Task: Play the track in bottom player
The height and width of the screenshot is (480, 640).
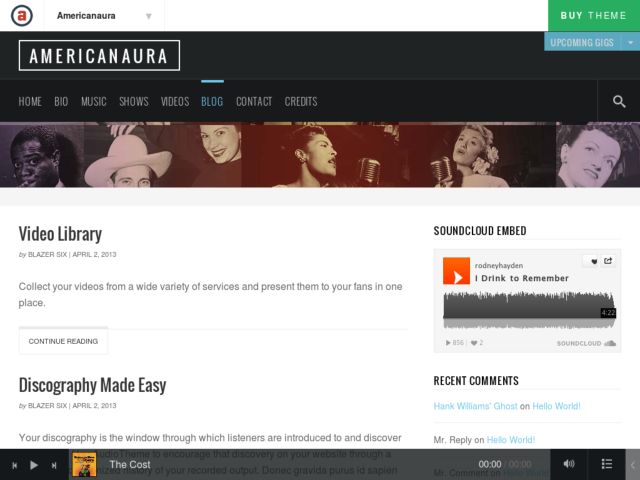Action: (x=34, y=465)
